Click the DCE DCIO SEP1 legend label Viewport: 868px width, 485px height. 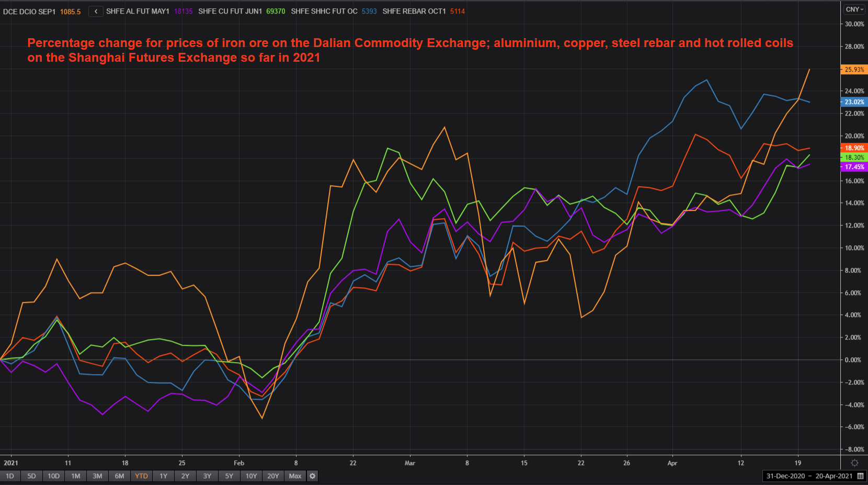29,12
